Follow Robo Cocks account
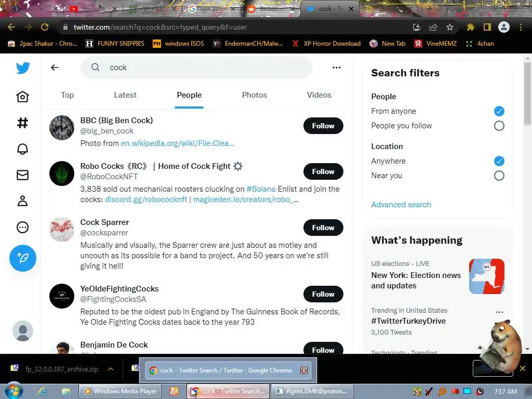This screenshot has height=399, width=532. (323, 171)
